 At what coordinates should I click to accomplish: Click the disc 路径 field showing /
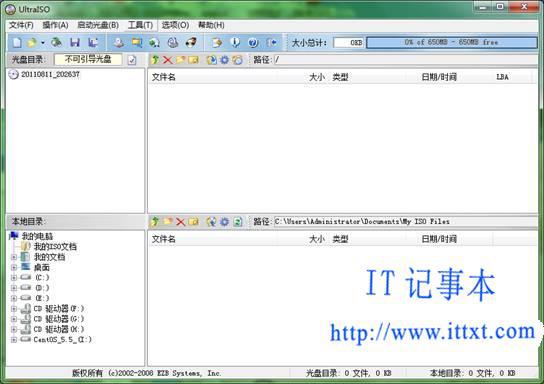click(405, 60)
